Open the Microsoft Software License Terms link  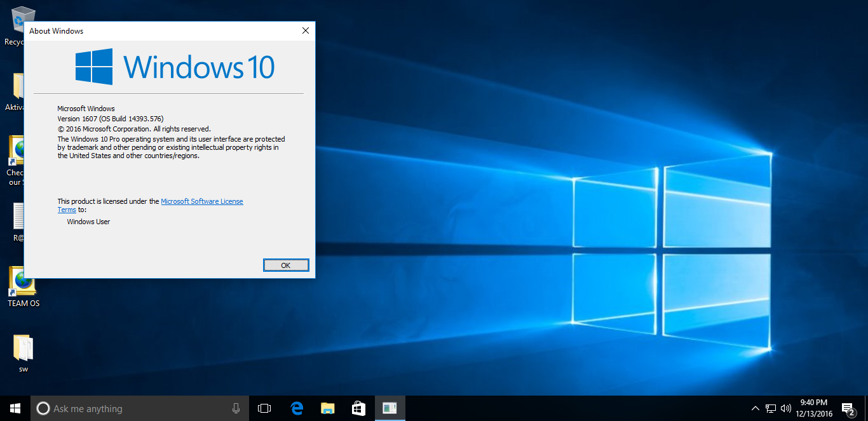201,201
